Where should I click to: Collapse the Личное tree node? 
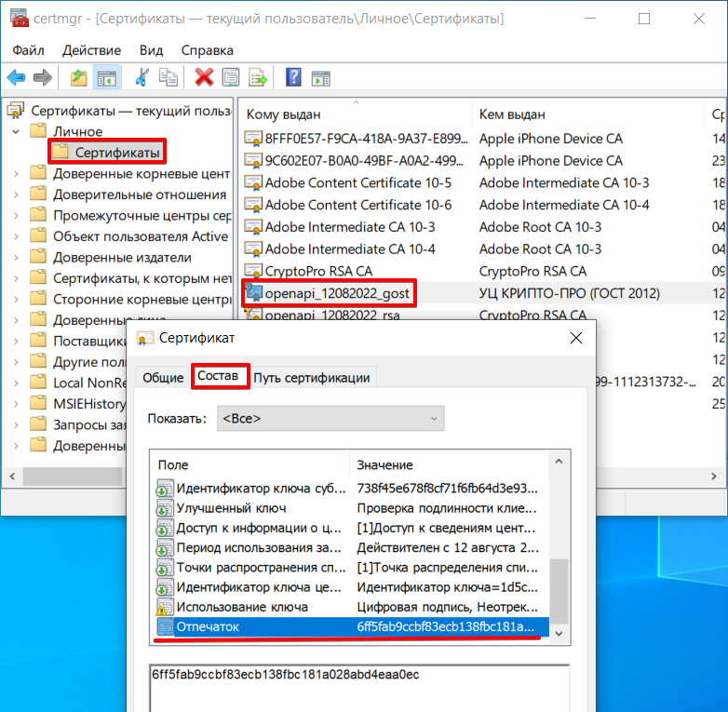pyautogui.click(x=16, y=132)
